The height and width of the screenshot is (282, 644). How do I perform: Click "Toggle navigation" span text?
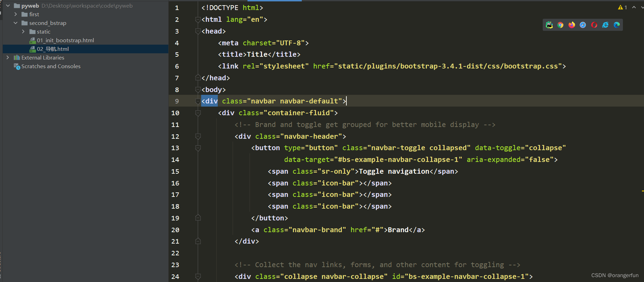[394, 171]
